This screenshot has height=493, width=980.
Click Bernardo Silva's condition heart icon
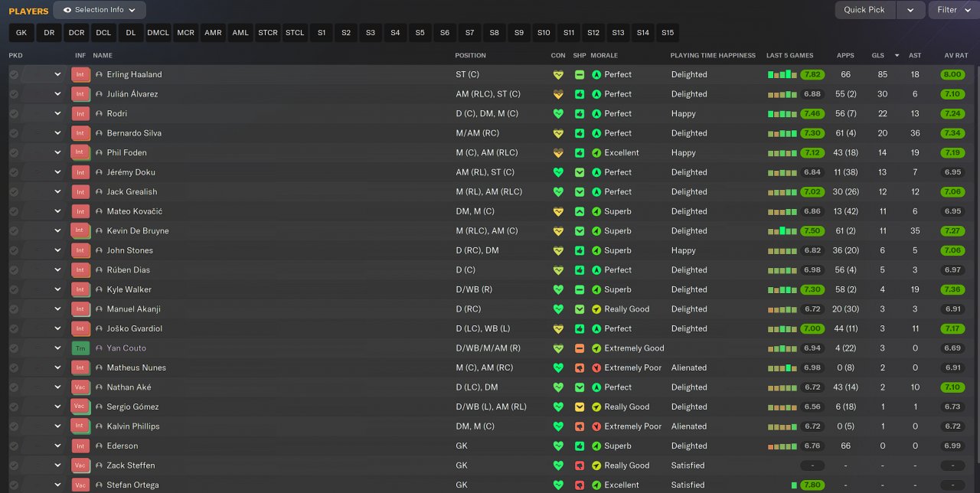pyautogui.click(x=558, y=133)
